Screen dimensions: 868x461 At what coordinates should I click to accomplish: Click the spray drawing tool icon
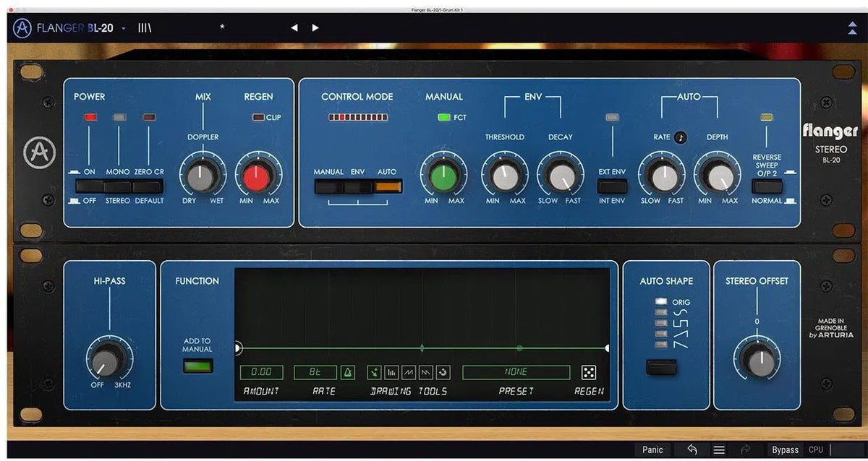tap(442, 372)
